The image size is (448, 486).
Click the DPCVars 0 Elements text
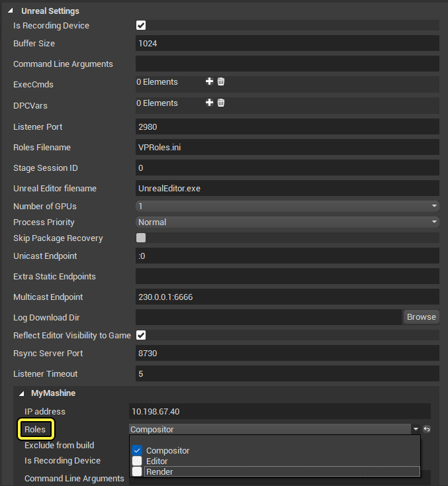click(157, 103)
